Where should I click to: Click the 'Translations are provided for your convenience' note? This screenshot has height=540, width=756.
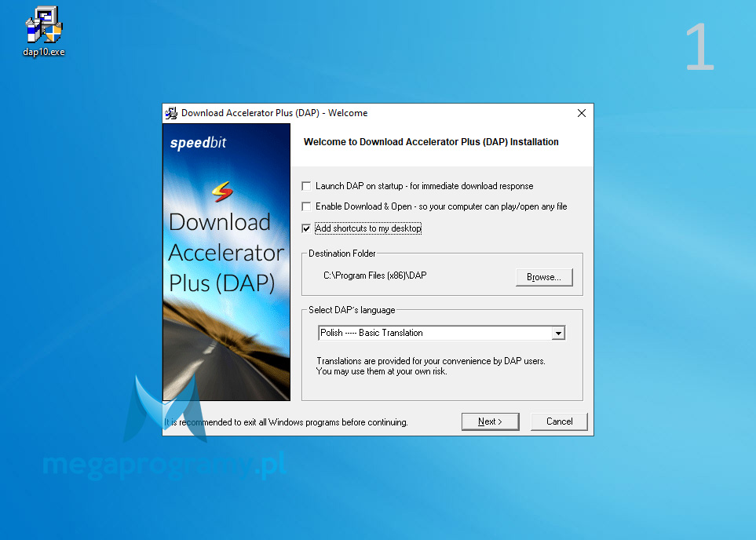[430, 366]
